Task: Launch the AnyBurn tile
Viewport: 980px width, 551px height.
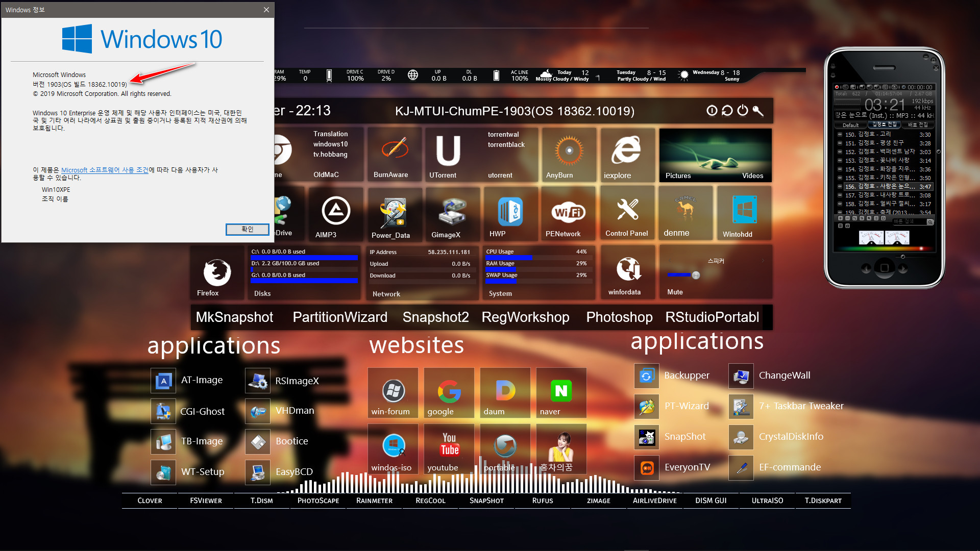Action: click(569, 155)
